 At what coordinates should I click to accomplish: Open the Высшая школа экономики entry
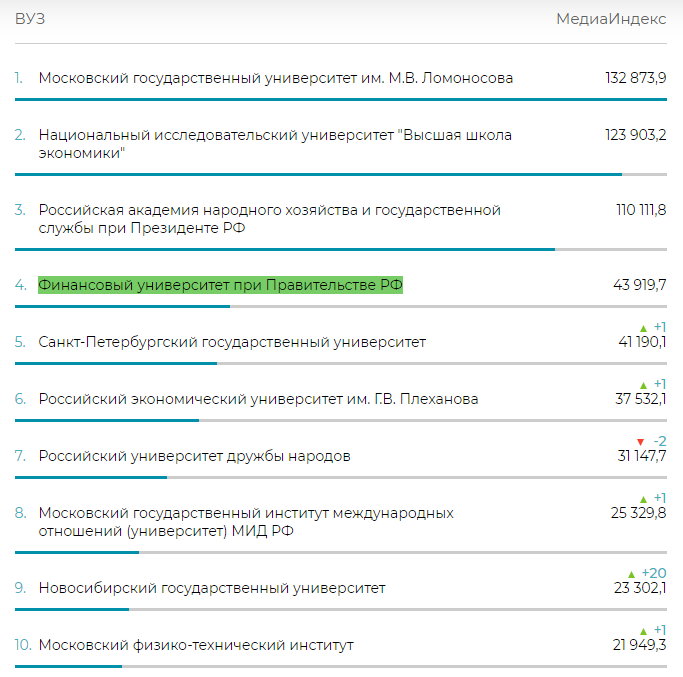pos(275,144)
